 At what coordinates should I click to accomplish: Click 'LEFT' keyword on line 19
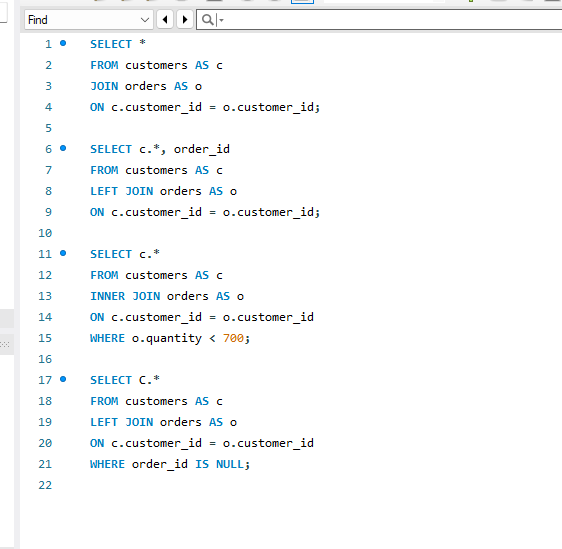tap(104, 422)
